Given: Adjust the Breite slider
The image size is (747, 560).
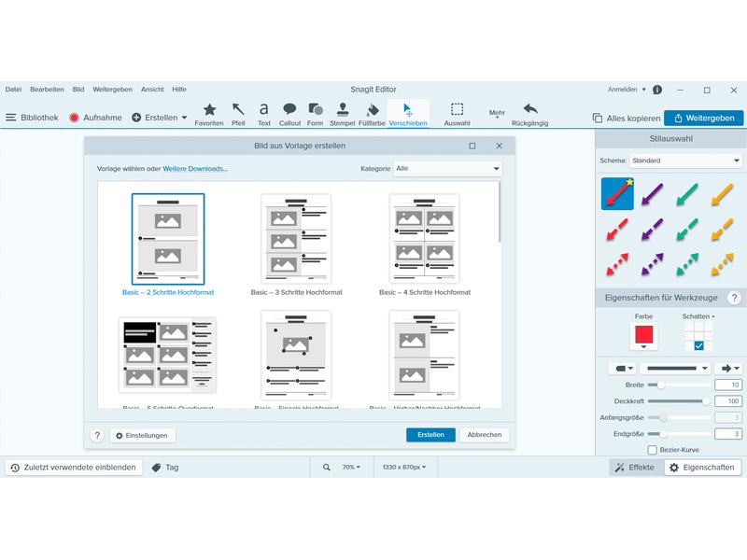Looking at the screenshot, I should [660, 385].
